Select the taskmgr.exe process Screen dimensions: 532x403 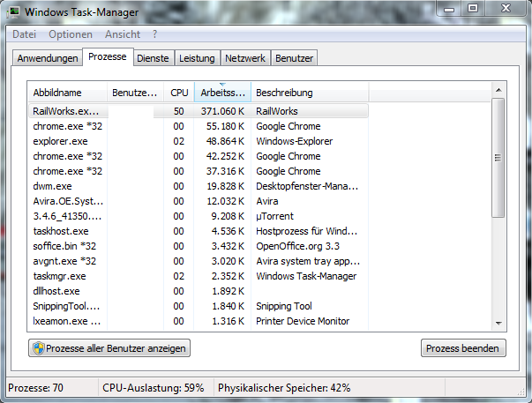[199, 276]
